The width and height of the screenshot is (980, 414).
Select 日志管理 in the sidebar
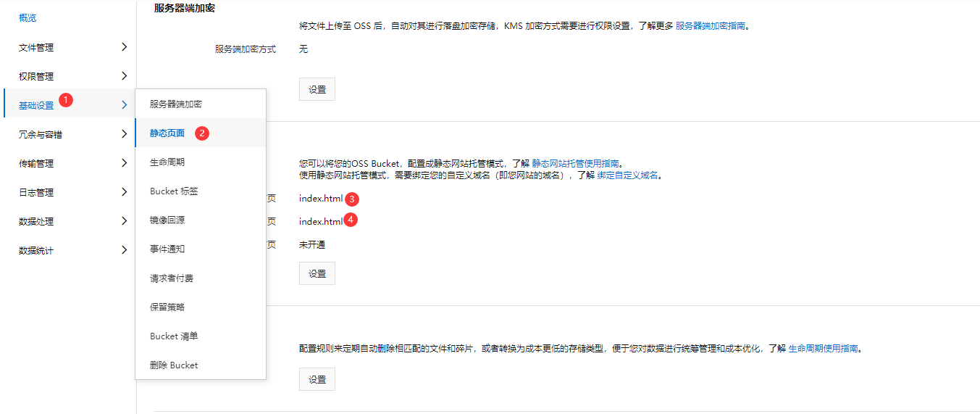point(36,193)
